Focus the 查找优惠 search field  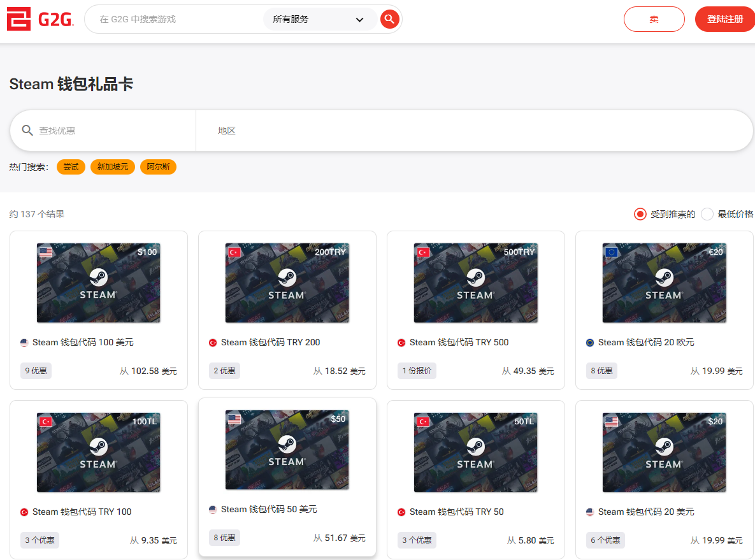[115, 131]
